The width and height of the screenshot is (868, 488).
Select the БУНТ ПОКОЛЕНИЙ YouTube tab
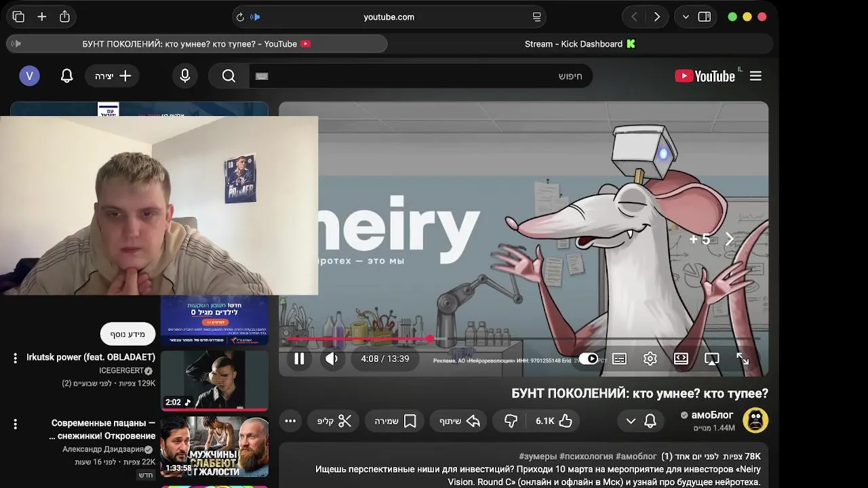pos(197,44)
